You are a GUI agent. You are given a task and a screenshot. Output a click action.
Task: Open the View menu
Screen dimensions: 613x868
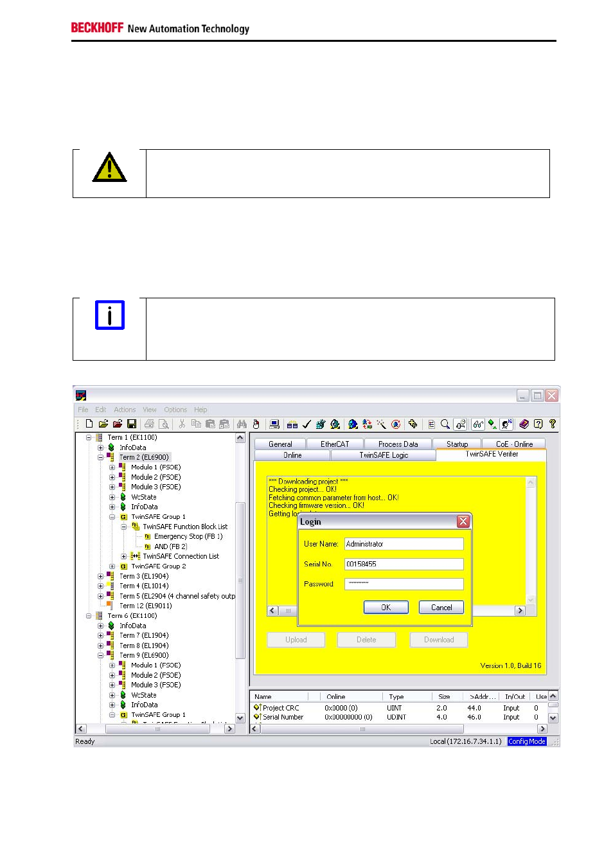[x=149, y=410]
